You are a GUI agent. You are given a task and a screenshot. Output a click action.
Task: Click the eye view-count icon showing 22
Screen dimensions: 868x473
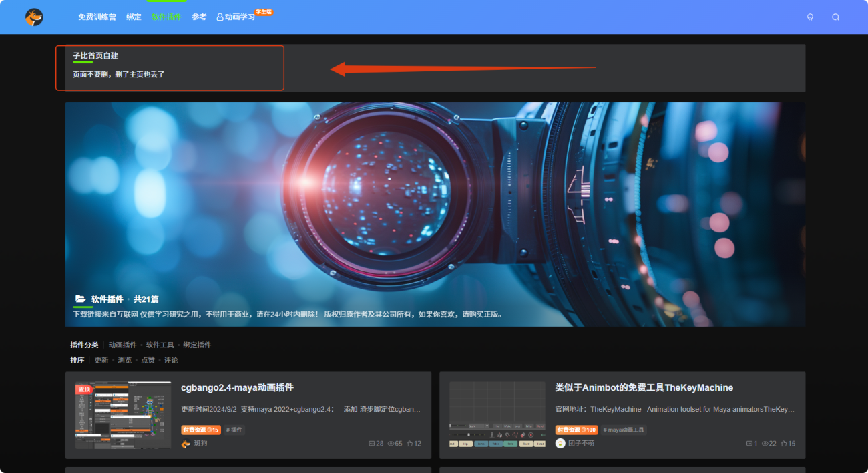coord(765,443)
